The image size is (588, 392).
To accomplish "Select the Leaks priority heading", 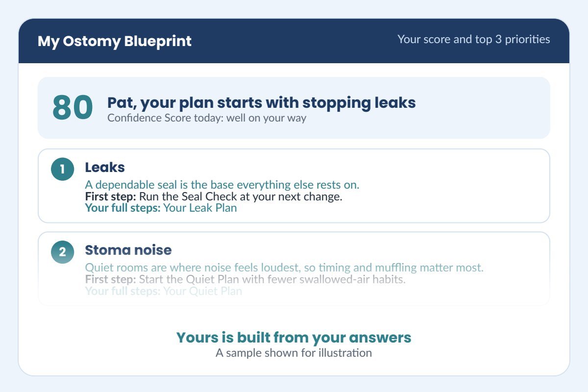I will point(105,167).
